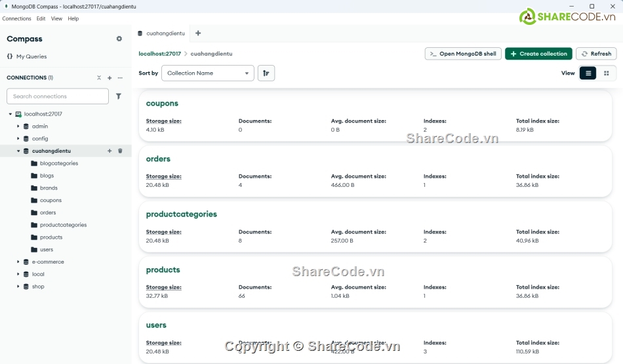Open the Help menu

pos(73,18)
